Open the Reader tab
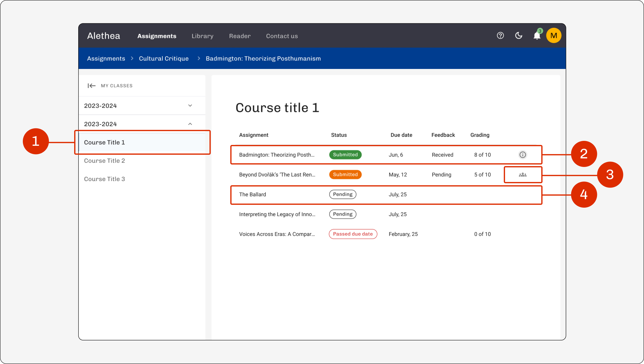This screenshot has width=644, height=364. 240,36
